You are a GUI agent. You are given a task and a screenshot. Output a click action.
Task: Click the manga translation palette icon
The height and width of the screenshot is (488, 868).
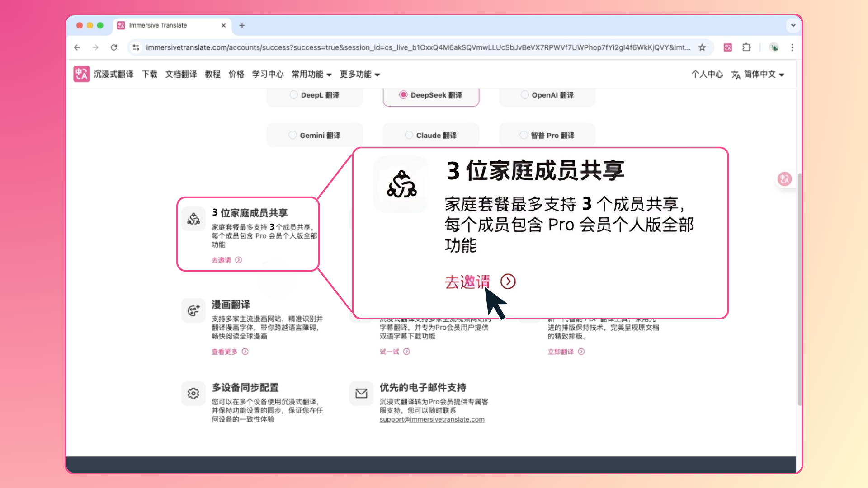(x=193, y=310)
